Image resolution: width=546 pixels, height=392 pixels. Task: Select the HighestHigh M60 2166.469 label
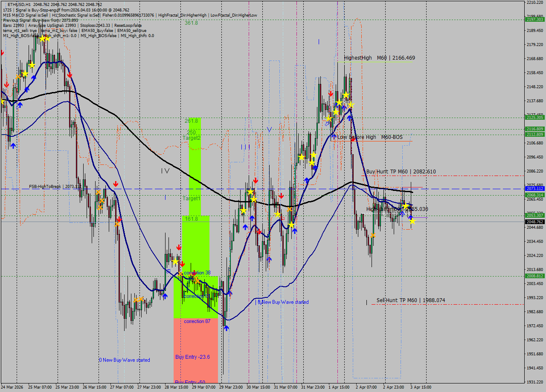[x=379, y=58]
